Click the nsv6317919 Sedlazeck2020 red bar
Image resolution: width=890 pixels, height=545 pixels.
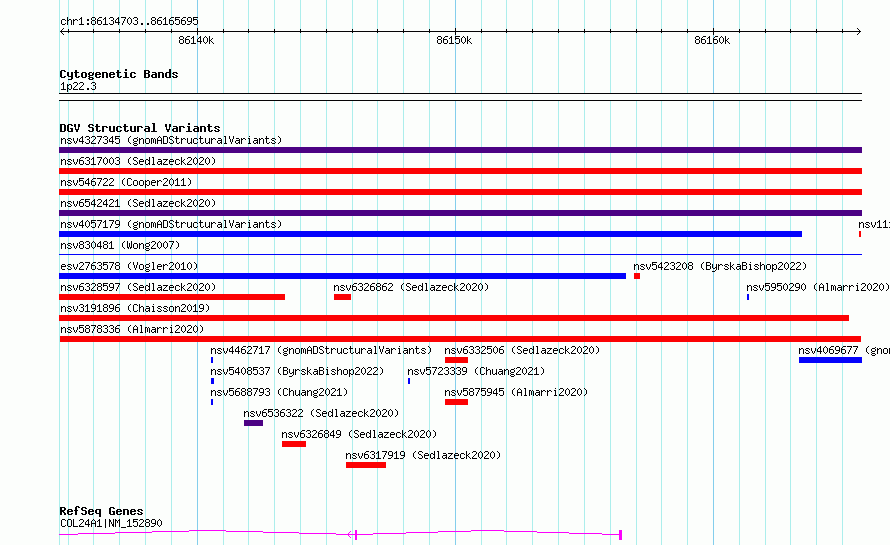366,465
